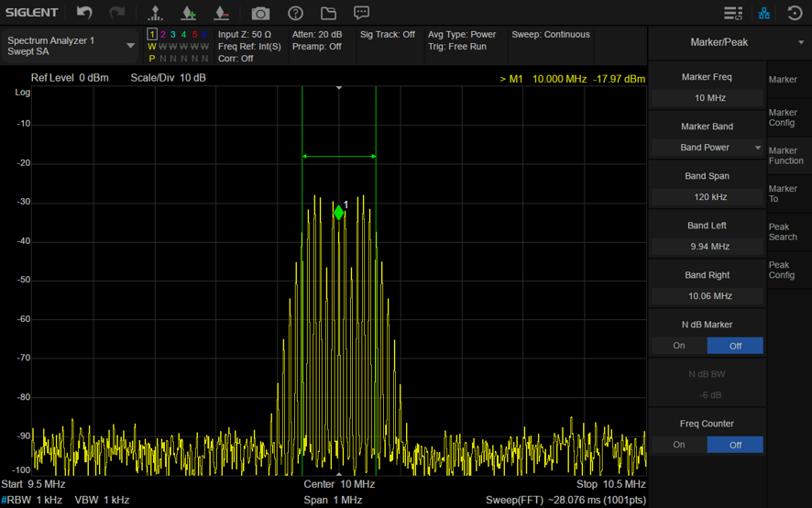Click the Sweep: Continuous setting

click(x=551, y=35)
